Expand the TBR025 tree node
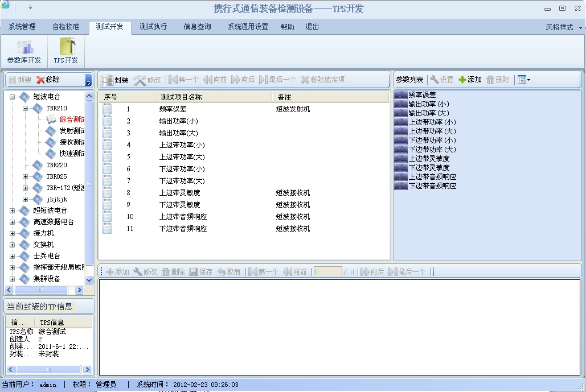This screenshot has height=392, width=586. [x=26, y=176]
